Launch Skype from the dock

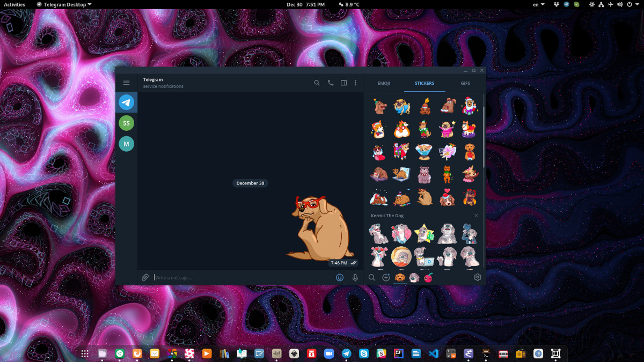364,353
